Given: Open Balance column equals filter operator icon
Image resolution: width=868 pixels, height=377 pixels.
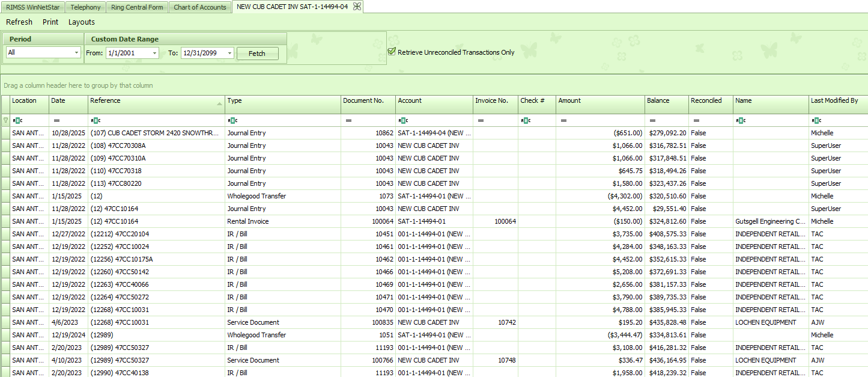Looking at the screenshot, I should point(653,120).
